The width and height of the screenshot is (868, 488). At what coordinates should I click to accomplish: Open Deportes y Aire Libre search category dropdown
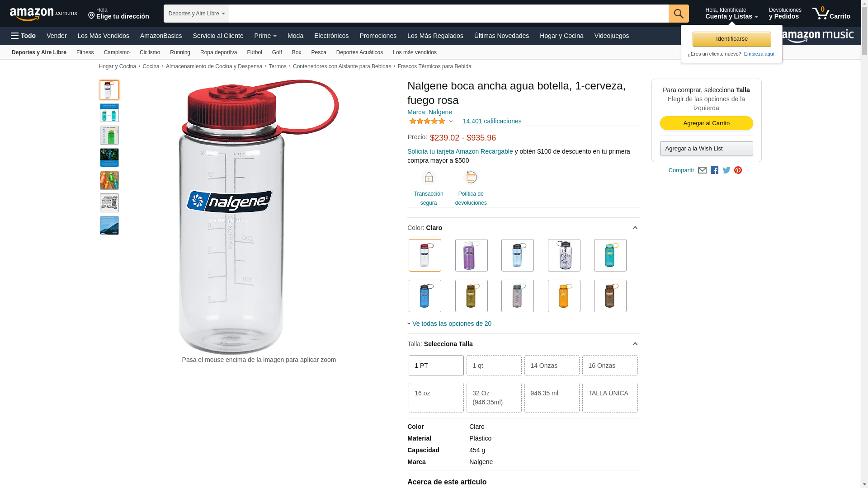[x=196, y=14]
